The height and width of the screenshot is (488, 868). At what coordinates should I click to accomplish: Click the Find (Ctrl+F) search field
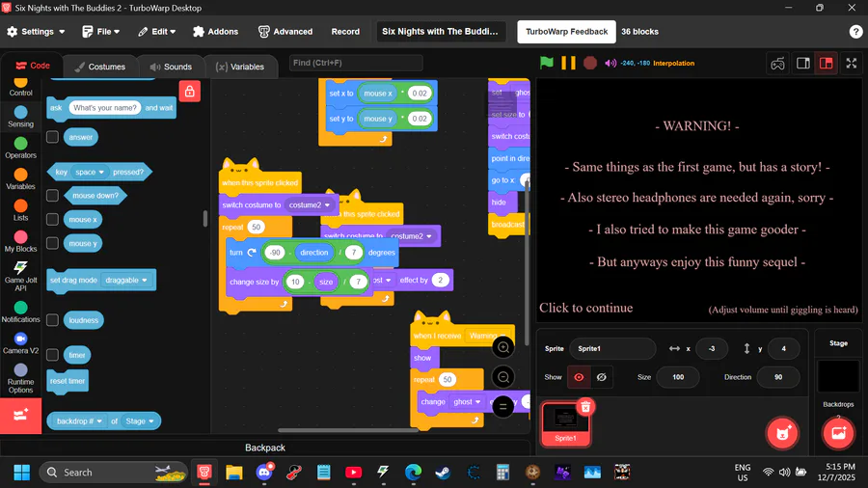click(355, 63)
